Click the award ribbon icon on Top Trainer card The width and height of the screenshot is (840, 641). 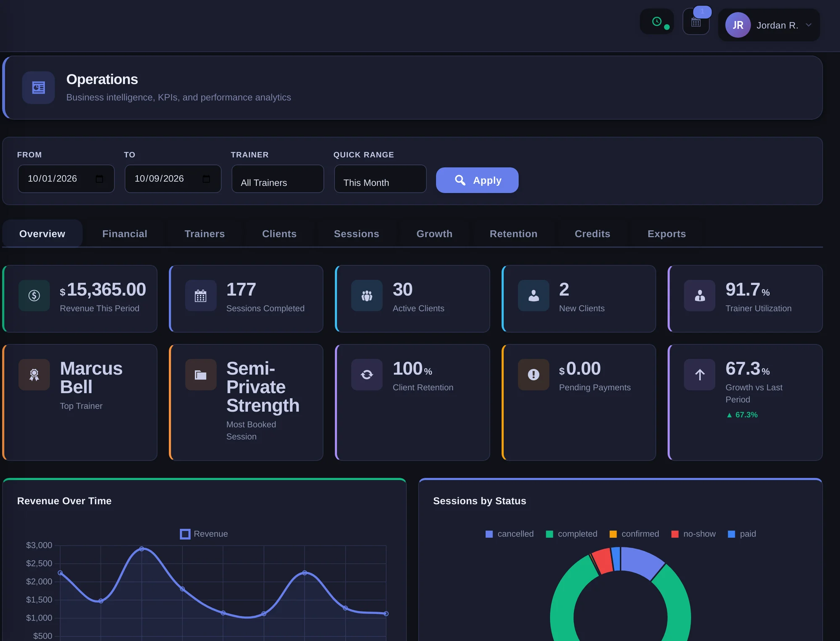click(34, 375)
